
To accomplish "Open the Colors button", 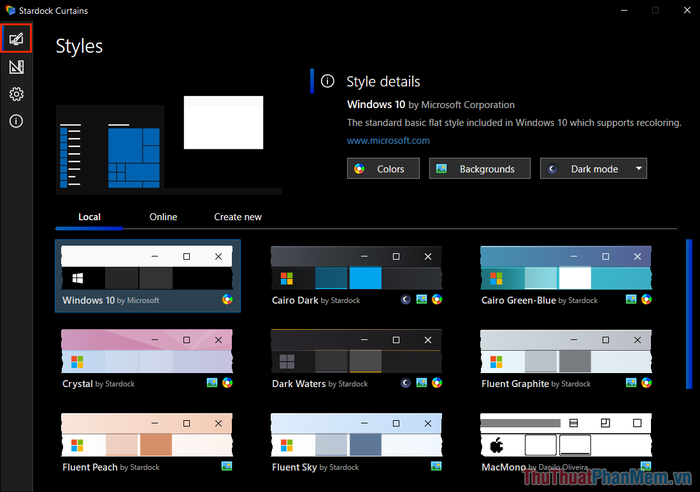I will tap(383, 169).
